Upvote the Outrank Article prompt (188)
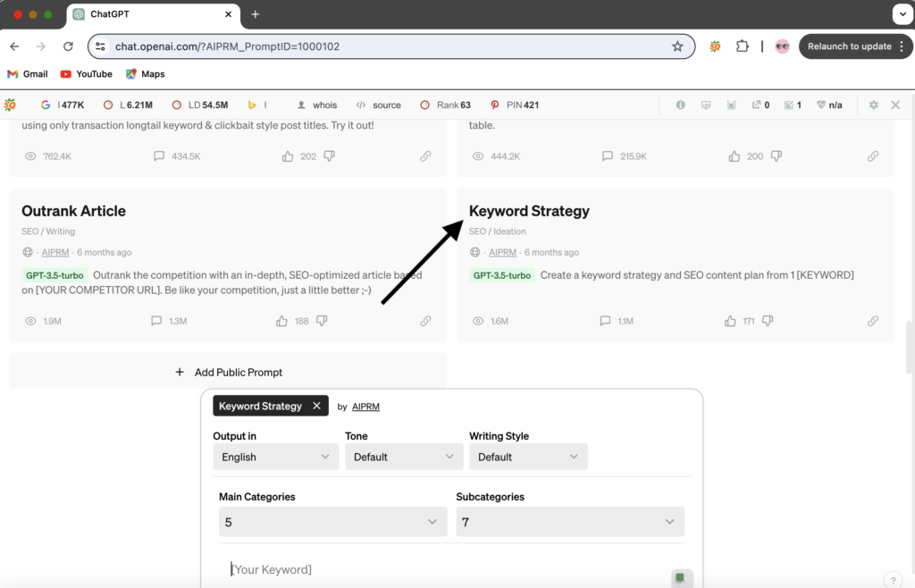The width and height of the screenshot is (915, 588). tap(281, 321)
